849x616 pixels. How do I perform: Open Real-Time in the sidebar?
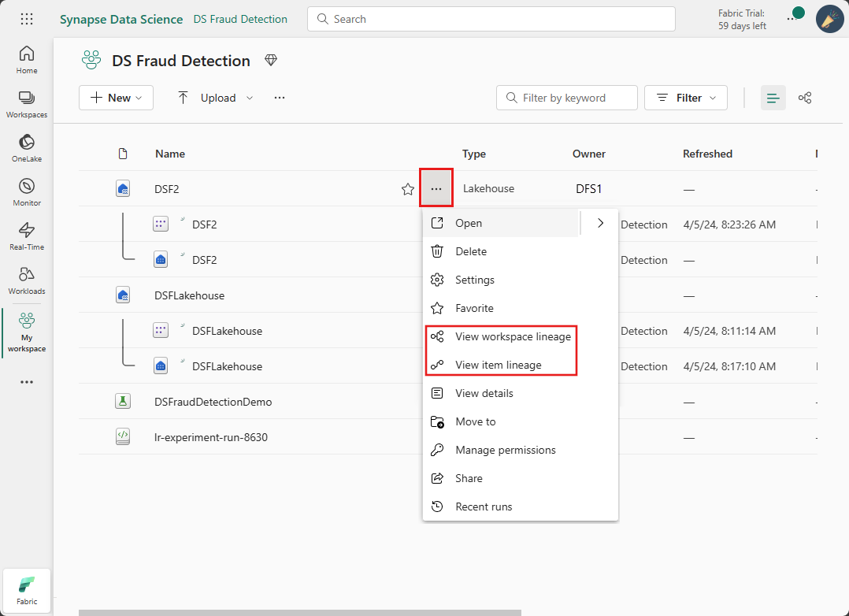pyautogui.click(x=27, y=236)
